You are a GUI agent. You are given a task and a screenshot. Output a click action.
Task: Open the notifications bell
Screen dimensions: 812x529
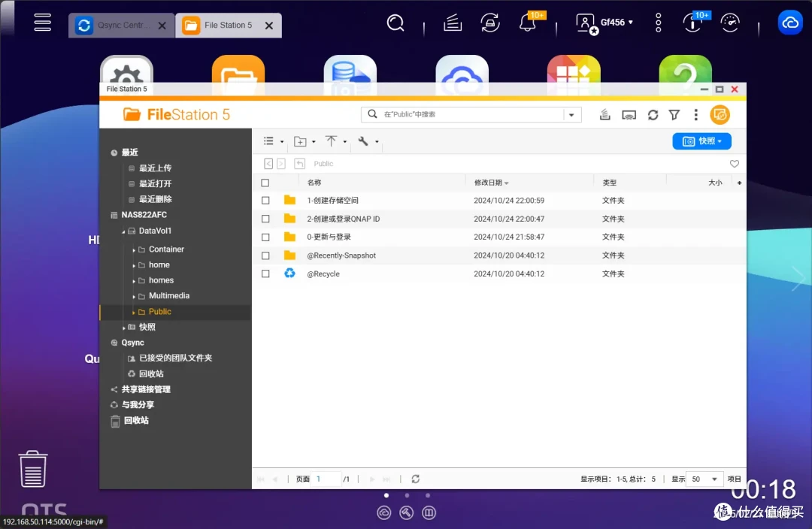[x=528, y=23]
